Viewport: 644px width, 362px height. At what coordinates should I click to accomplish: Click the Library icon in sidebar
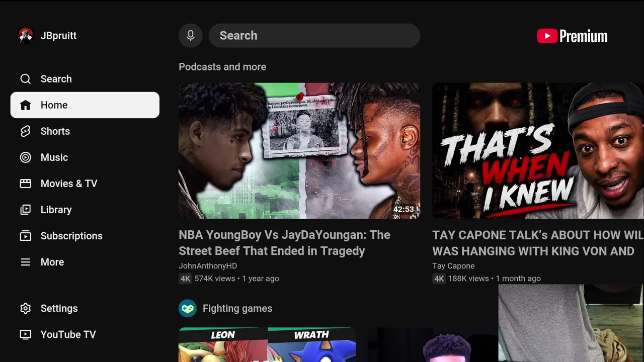pyautogui.click(x=26, y=210)
